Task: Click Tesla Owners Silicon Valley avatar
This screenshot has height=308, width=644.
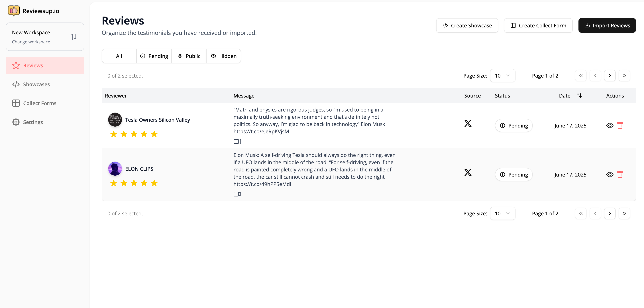Action: click(115, 120)
